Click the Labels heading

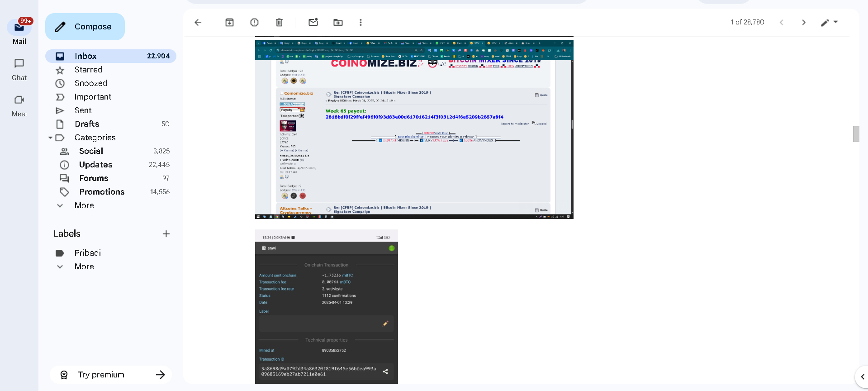tap(67, 234)
